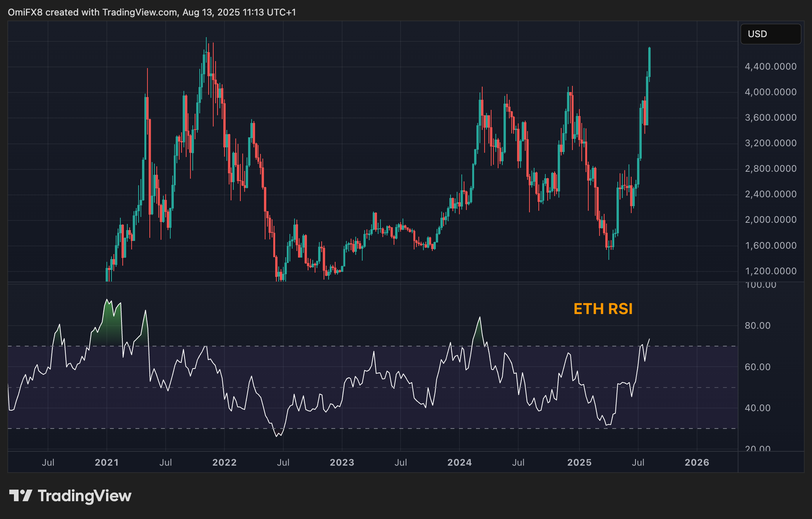Click the 2,800.0000 price axis label
Image resolution: width=812 pixels, height=519 pixels.
(x=771, y=169)
